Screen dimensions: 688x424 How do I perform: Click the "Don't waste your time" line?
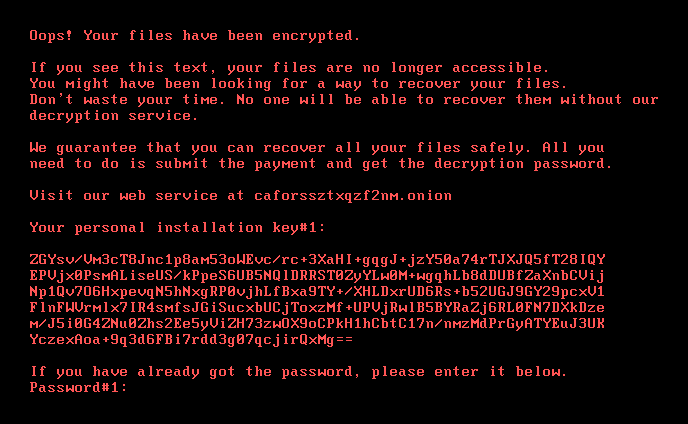[x=344, y=99]
